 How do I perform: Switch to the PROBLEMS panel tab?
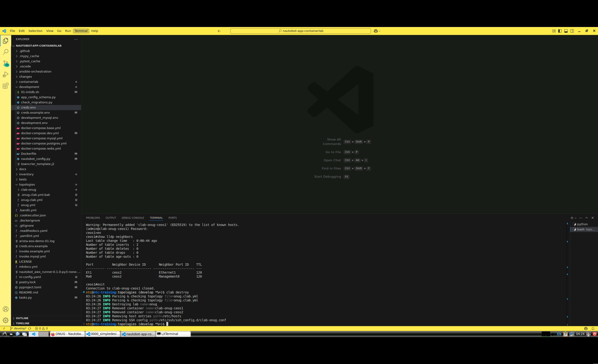93,218
